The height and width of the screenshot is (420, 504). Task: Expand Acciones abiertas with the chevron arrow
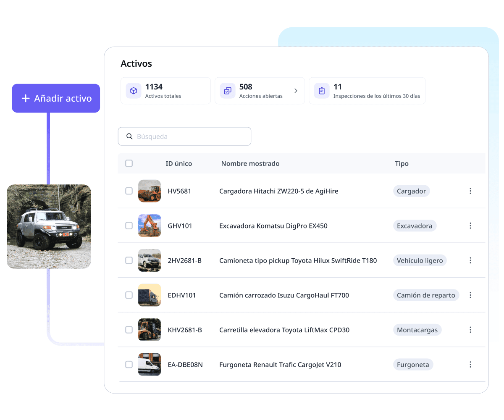[x=296, y=91]
